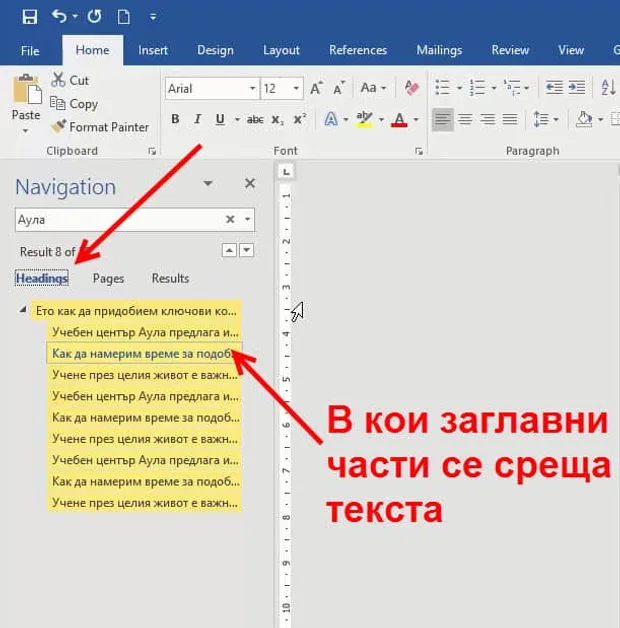Click the Grow Font icon
Viewport: 620px width, 628px height.
[316, 88]
